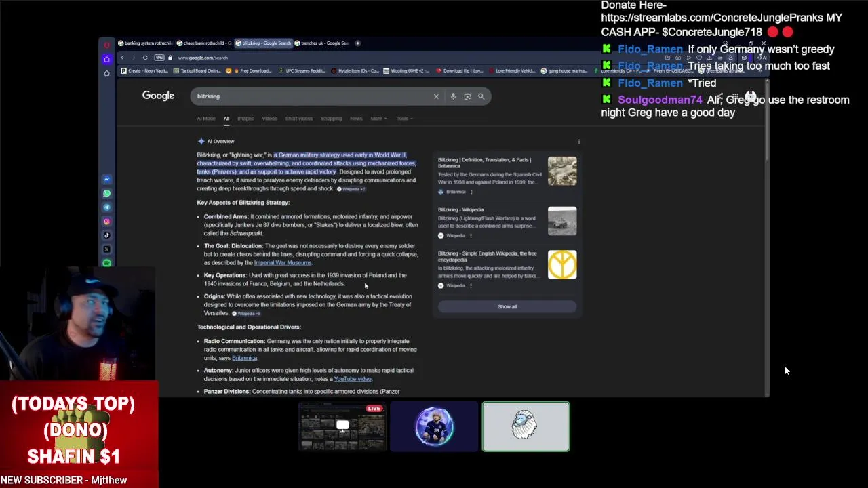Click the Opera logo menu icon
The image size is (868, 488).
pos(106,45)
